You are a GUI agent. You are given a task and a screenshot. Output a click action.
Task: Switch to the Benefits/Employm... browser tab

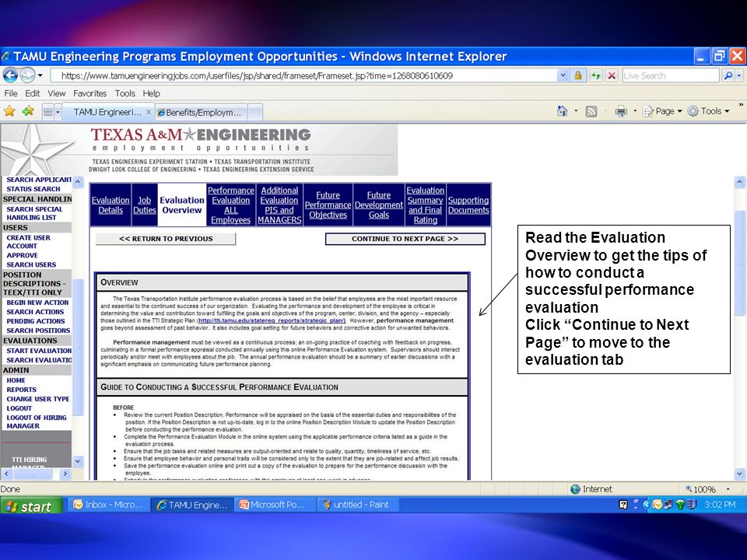[x=201, y=113]
